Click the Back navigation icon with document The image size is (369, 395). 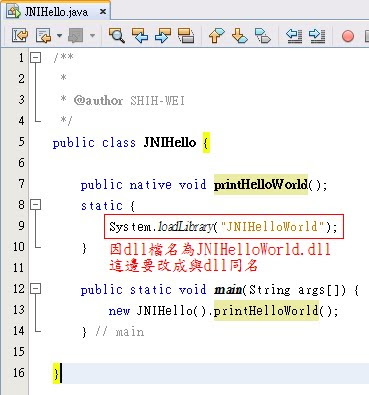[44, 35]
